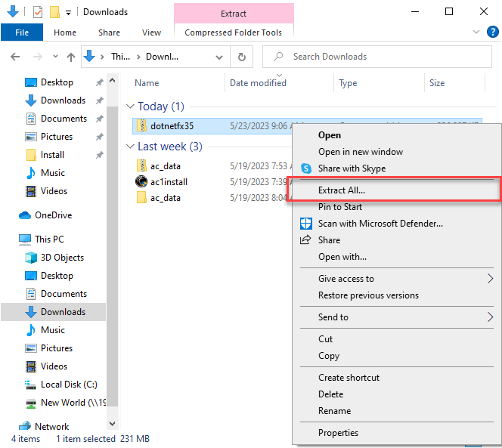This screenshot has height=448, width=502.
Task: Open the Recent locations dropdown arrow
Action: (x=54, y=57)
